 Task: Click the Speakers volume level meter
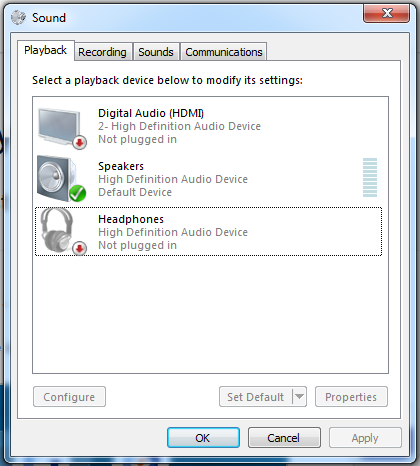[x=370, y=177]
